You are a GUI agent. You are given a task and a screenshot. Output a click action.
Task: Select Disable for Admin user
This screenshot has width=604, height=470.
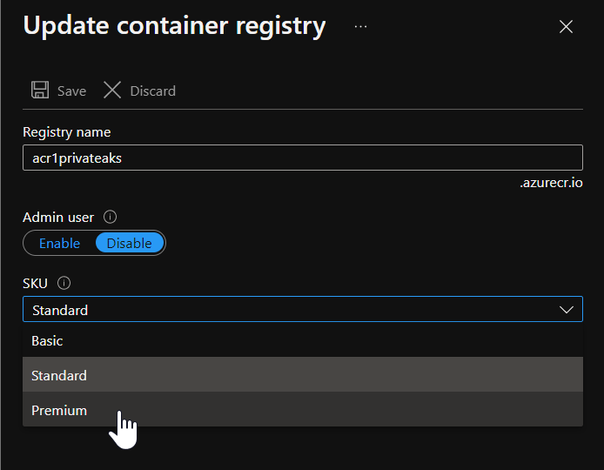pos(129,243)
